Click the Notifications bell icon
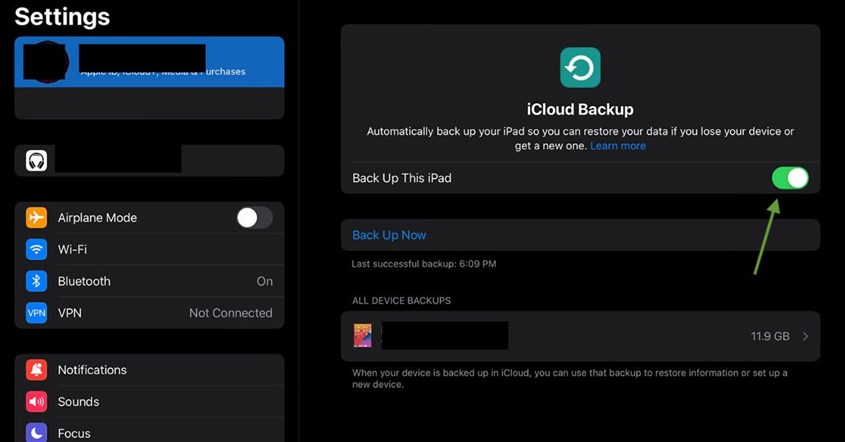This screenshot has height=442, width=845. point(37,370)
